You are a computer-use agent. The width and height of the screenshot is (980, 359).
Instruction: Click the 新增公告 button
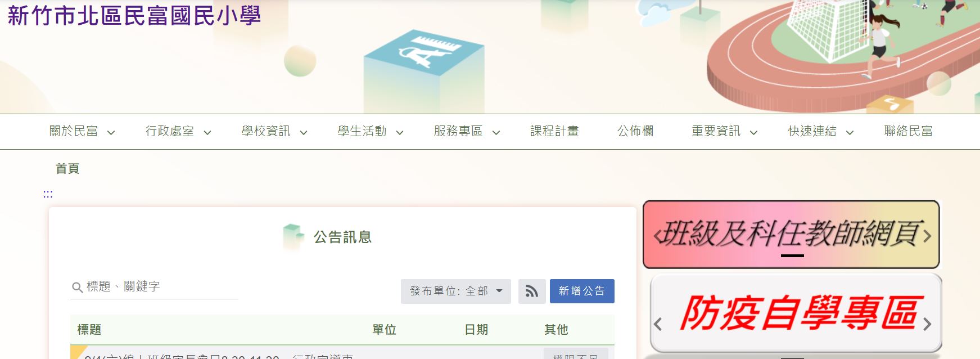(x=582, y=291)
